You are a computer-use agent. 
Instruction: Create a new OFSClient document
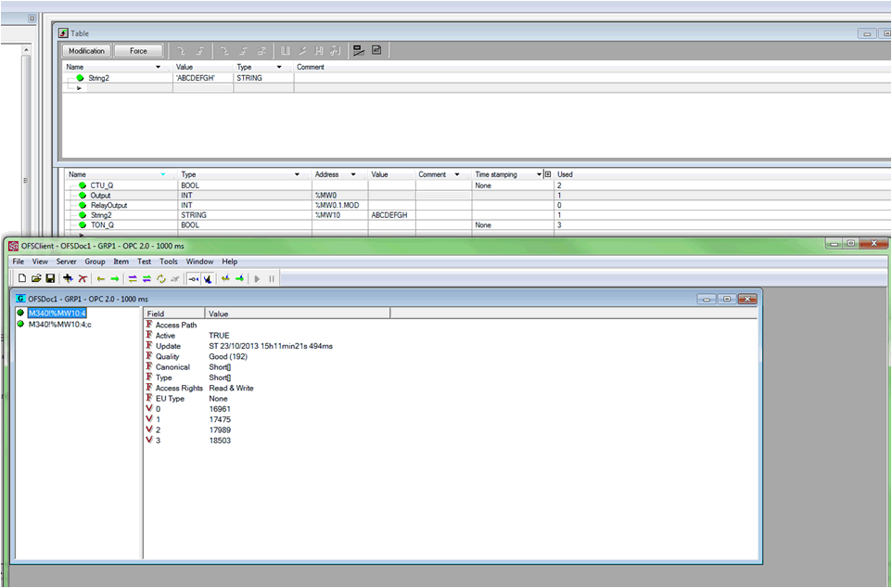click(22, 278)
